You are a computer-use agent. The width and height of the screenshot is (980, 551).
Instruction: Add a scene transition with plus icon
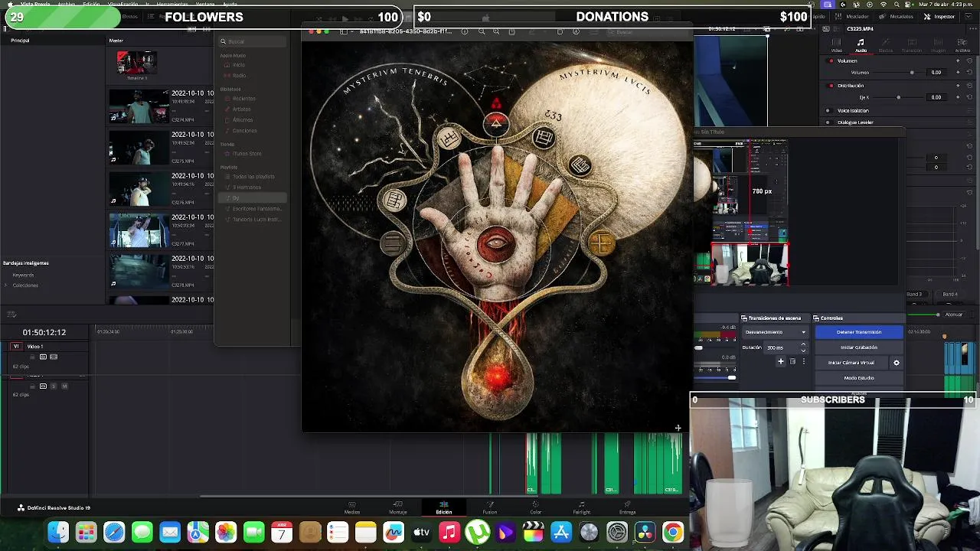point(781,361)
